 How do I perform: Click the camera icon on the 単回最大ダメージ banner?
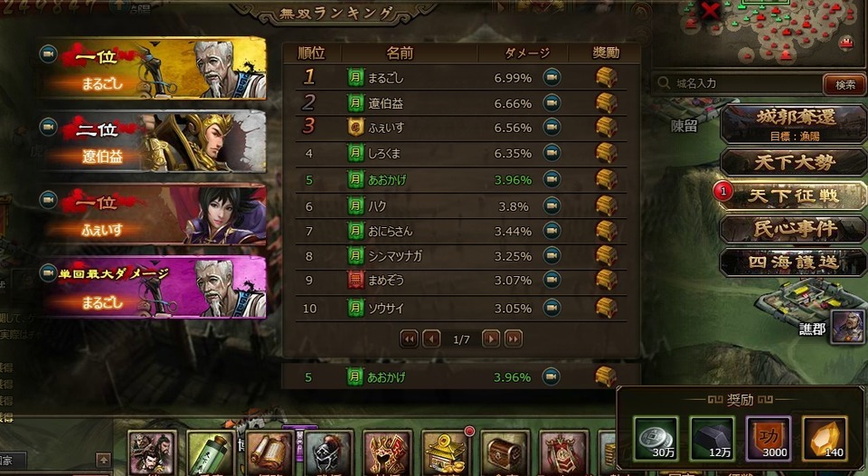click(49, 272)
